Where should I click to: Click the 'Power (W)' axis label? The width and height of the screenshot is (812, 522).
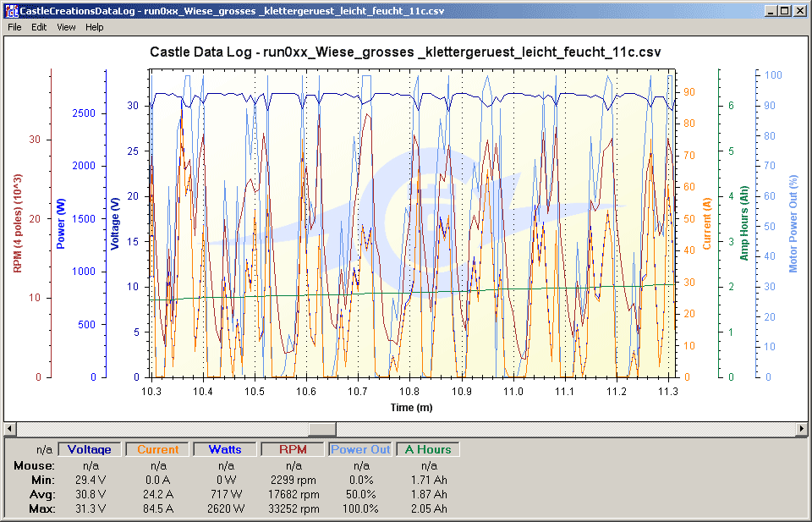click(x=61, y=223)
